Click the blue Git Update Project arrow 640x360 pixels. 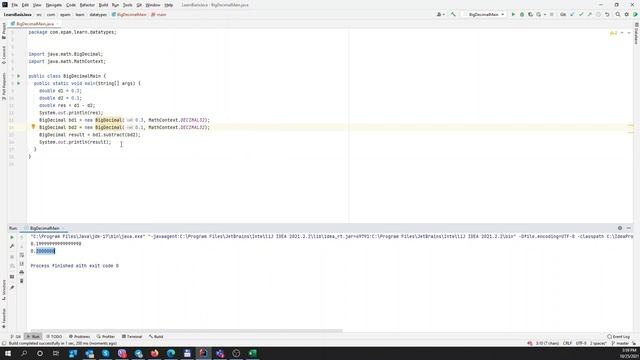pyautogui.click(x=572, y=14)
